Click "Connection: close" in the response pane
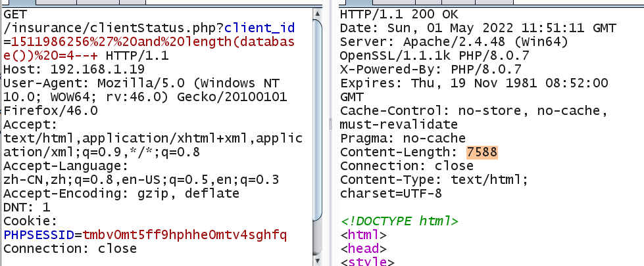This screenshot has width=644, height=266. (407, 166)
